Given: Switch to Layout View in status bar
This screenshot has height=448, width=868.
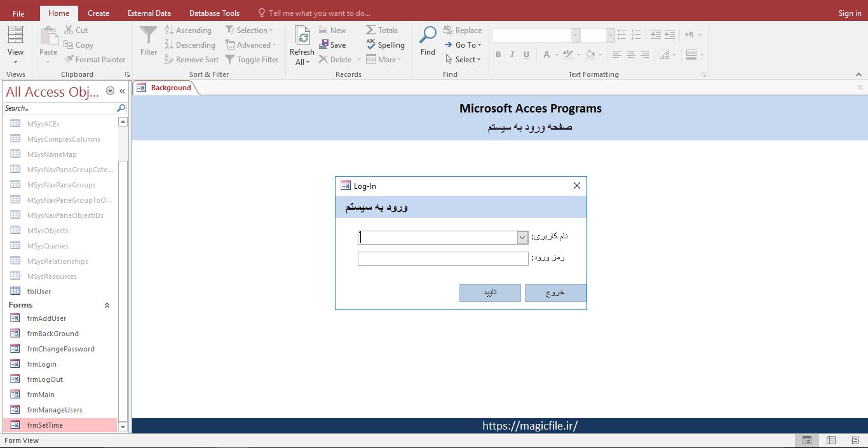Looking at the screenshot, I should point(831,440).
